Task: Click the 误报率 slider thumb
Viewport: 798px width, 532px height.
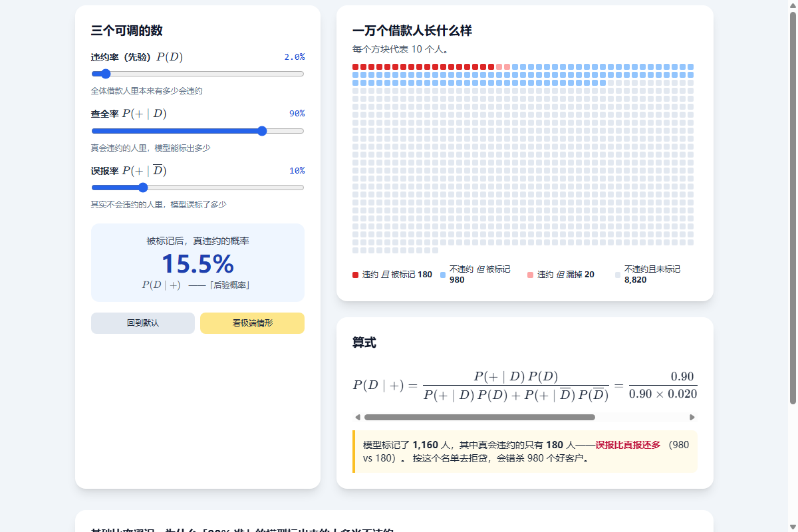Action: (x=143, y=188)
